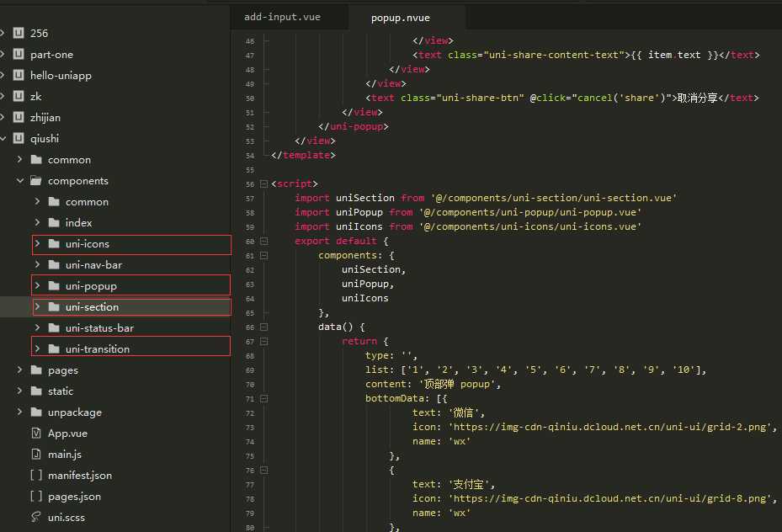Image resolution: width=782 pixels, height=532 pixels.
Task: Click the unpackage folder icon
Action: click(x=36, y=412)
